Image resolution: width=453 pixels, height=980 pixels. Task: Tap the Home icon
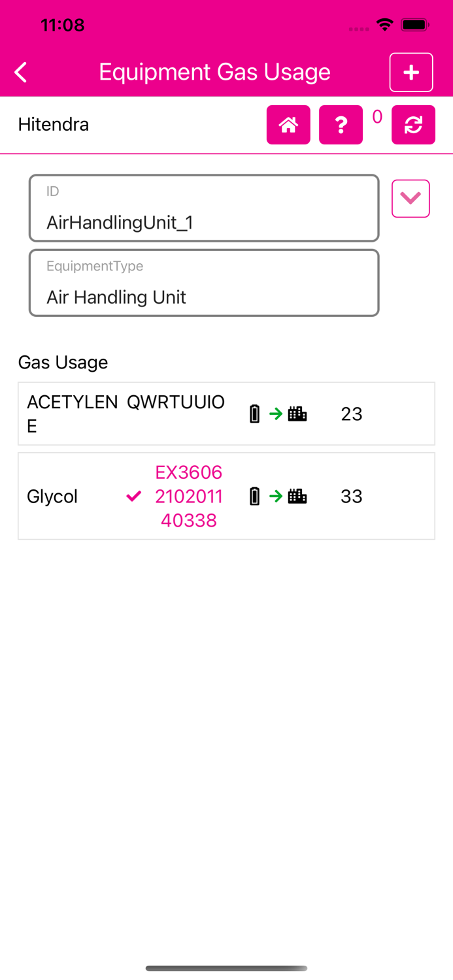[288, 124]
